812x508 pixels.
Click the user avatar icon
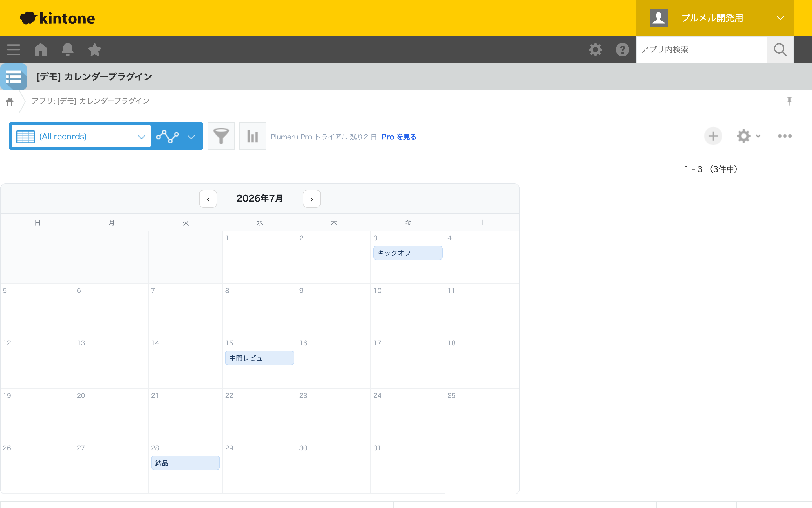click(x=658, y=18)
